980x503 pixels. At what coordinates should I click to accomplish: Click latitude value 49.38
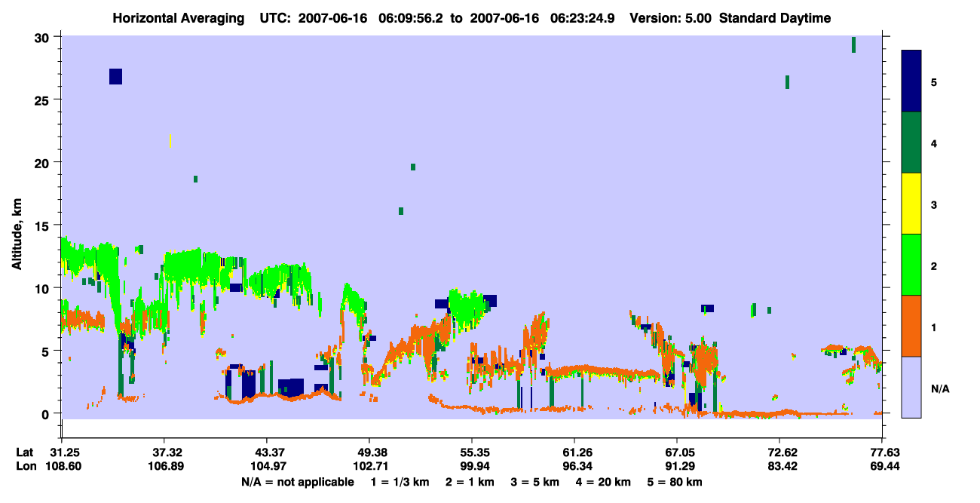point(369,452)
